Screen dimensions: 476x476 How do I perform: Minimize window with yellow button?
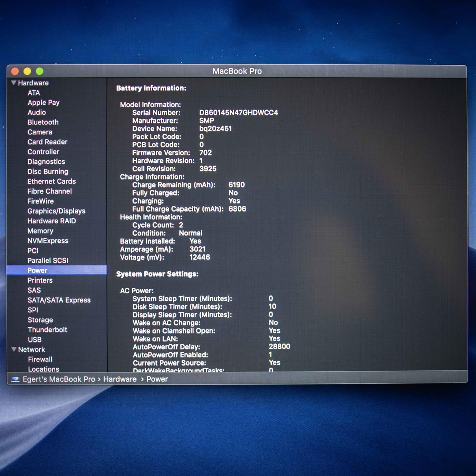click(x=27, y=71)
